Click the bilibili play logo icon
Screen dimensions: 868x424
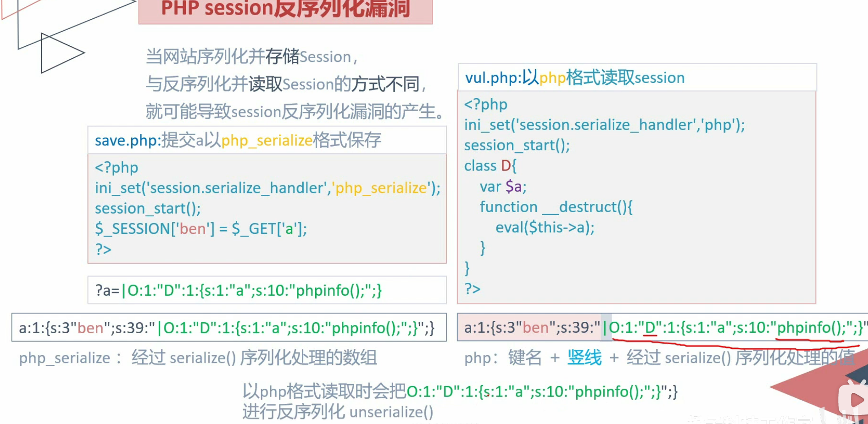point(852,400)
